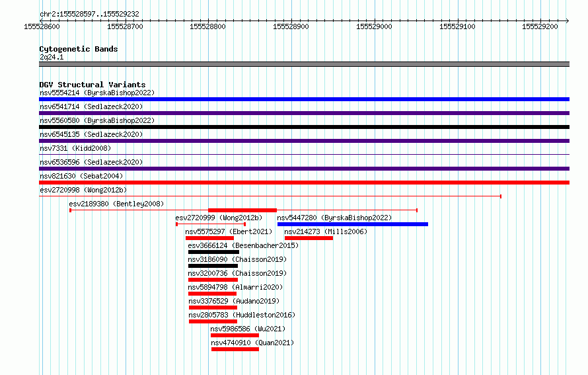The image size is (588, 375).
Task: Click ruler position 155529000
Action: tap(374, 26)
